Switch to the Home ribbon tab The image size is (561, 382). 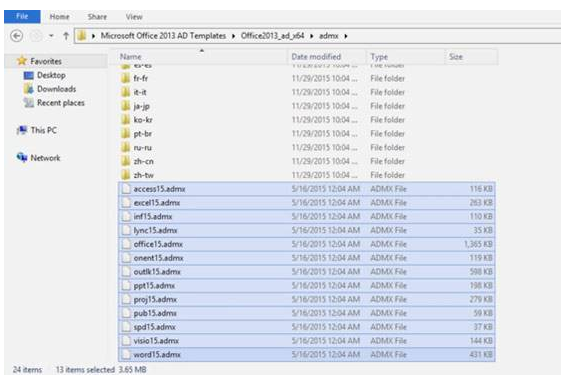pyautogui.click(x=59, y=17)
